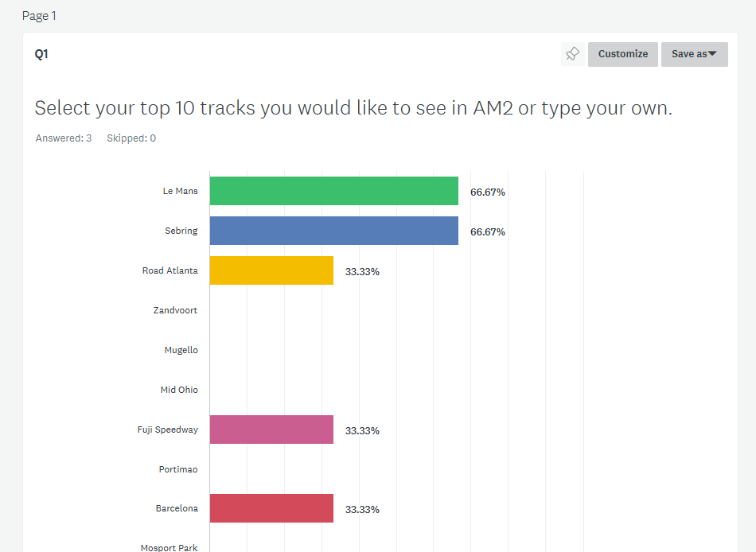Click the red Barcelona bar
This screenshot has height=552, width=756.
click(x=272, y=508)
